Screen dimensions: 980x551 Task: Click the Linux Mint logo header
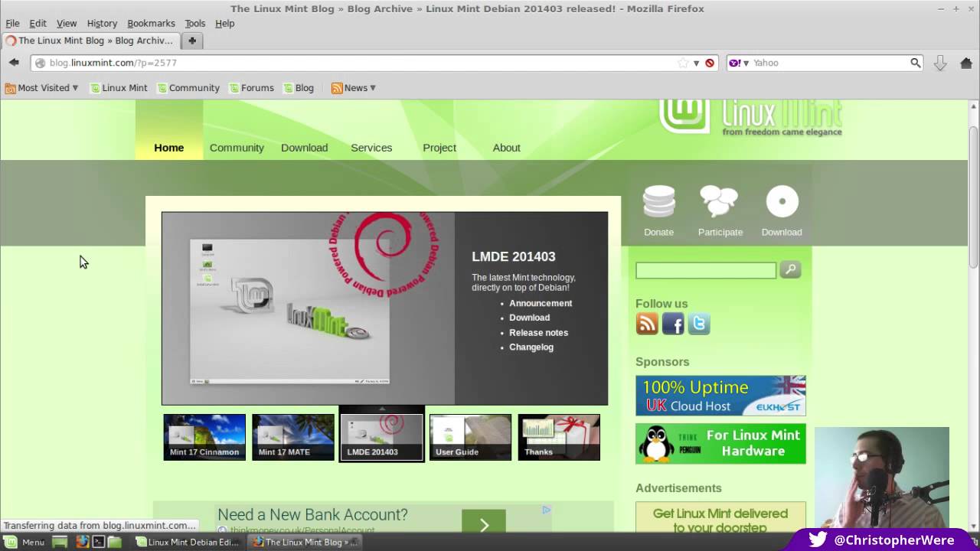click(x=750, y=117)
